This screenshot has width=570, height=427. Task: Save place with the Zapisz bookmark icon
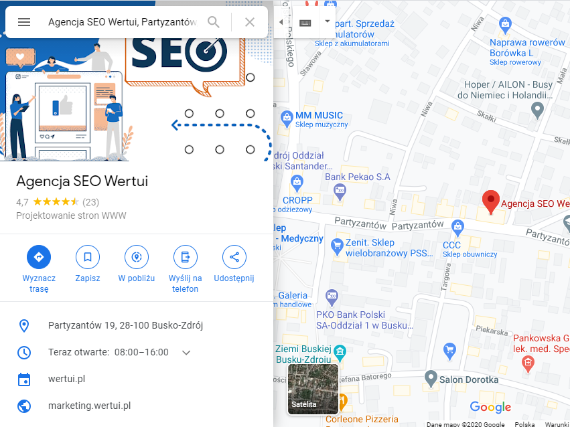coord(88,257)
